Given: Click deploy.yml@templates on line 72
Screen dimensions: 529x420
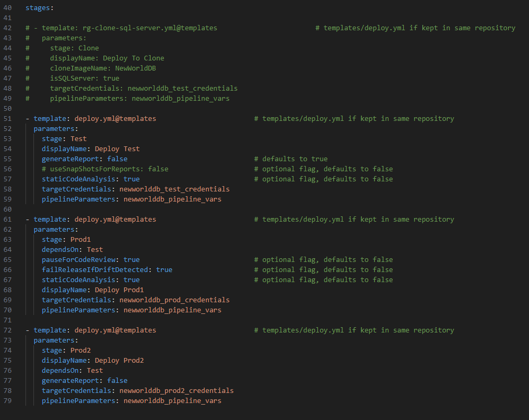Looking at the screenshot, I should pyautogui.click(x=115, y=330).
